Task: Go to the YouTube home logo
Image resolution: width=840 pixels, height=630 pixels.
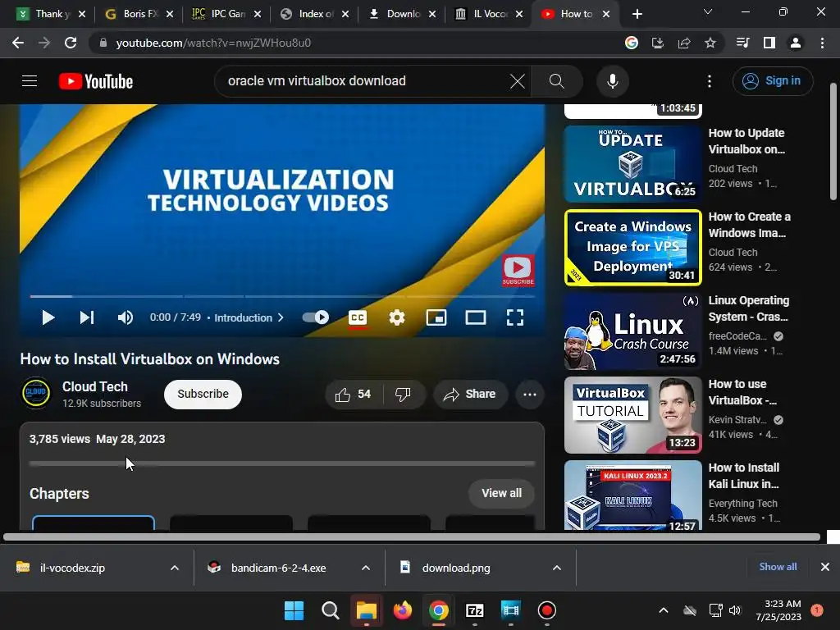Action: (x=96, y=81)
